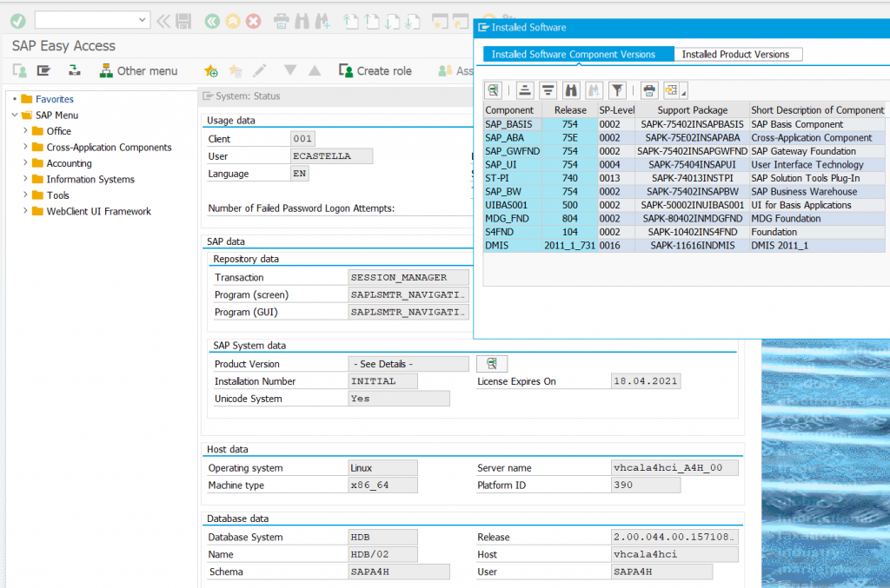Click the Save diskette icon
The width and height of the screenshot is (890, 588).
click(183, 22)
